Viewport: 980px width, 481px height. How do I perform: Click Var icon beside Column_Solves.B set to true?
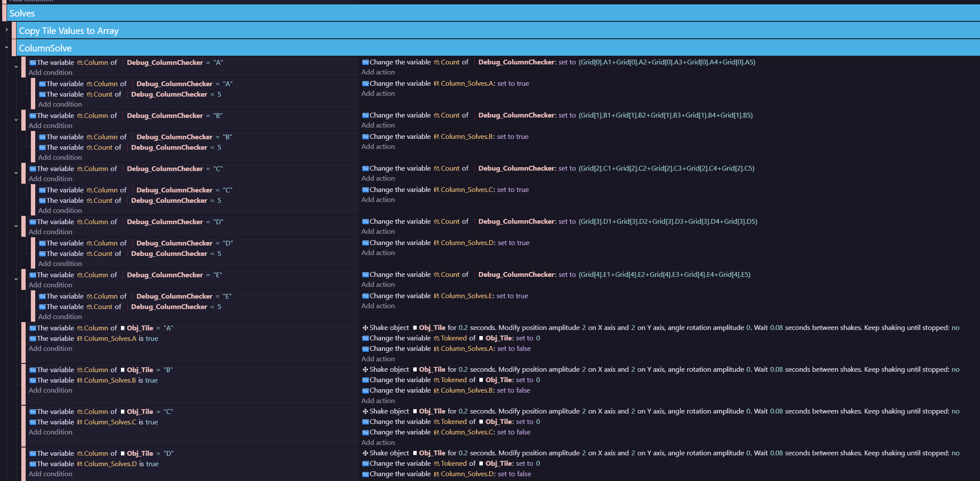coord(365,137)
